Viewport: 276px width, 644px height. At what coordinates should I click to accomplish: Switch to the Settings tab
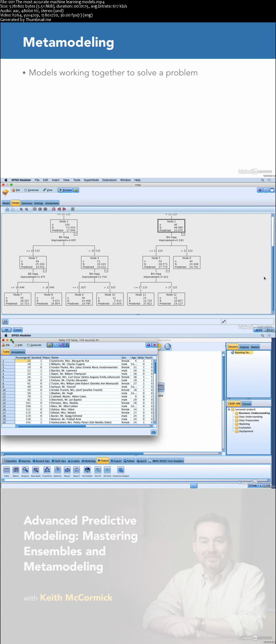pyautogui.click(x=39, y=203)
